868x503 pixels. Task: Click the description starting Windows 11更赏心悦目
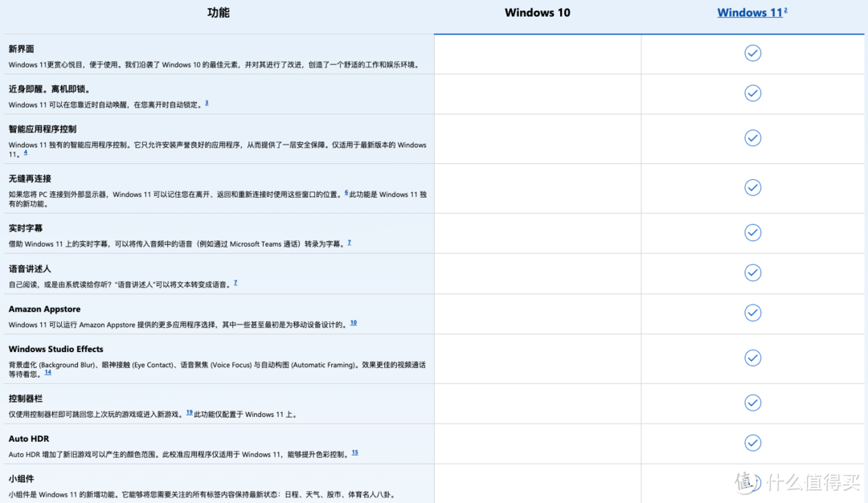214,65
